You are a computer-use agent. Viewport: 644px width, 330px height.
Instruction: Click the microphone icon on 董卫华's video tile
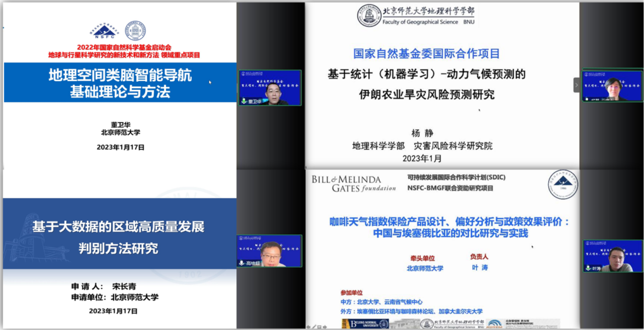(244, 101)
